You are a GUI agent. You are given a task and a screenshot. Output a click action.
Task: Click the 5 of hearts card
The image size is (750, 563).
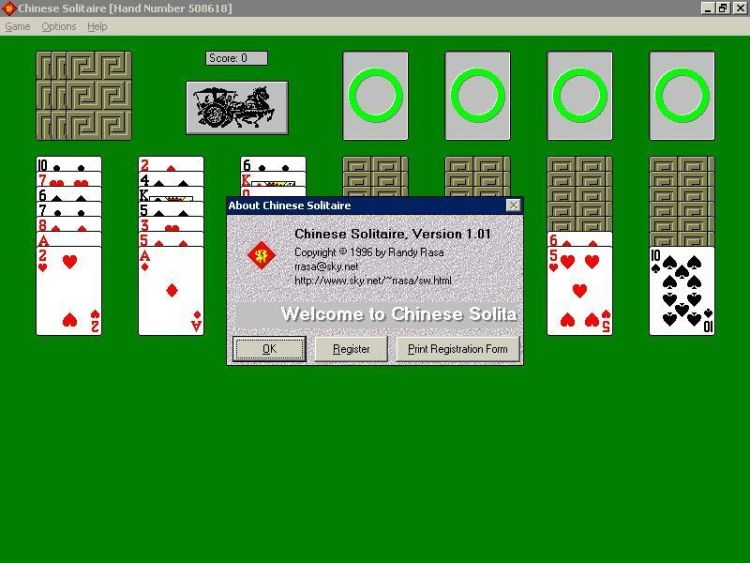pyautogui.click(x=580, y=290)
